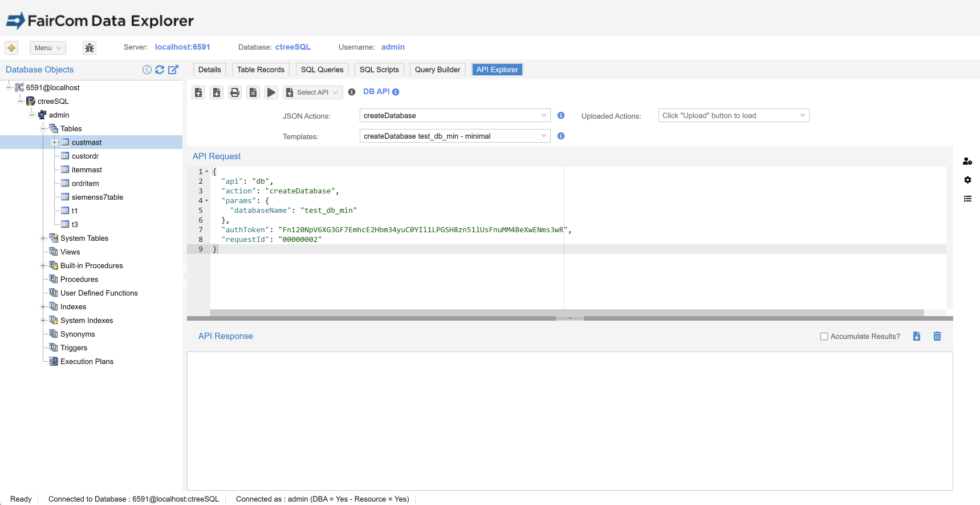Screen dimensions: 980x505
Task: Collapse the 6591@localhost root node
Action: [9, 87]
